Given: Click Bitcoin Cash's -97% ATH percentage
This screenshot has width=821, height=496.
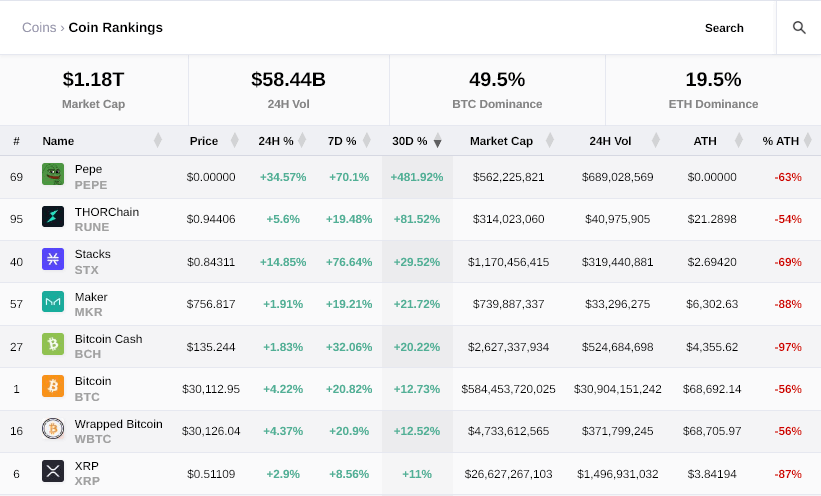Looking at the screenshot, I should click(788, 347).
